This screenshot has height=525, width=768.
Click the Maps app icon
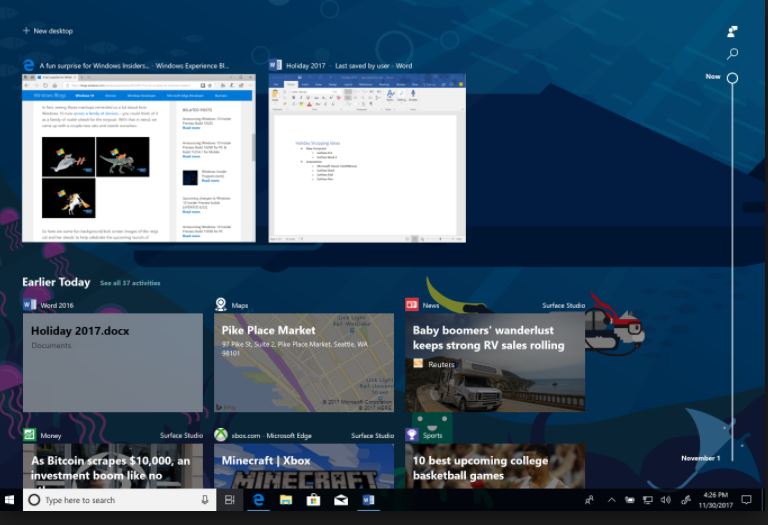coord(221,304)
